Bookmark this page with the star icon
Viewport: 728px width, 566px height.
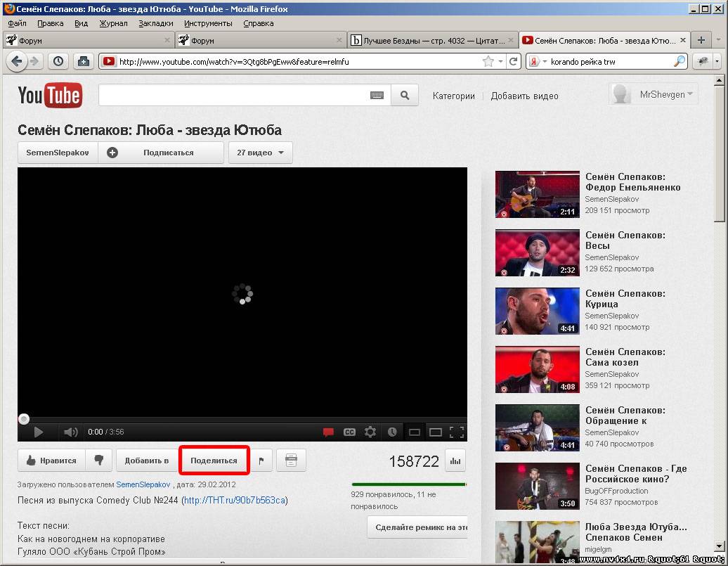[x=488, y=61]
